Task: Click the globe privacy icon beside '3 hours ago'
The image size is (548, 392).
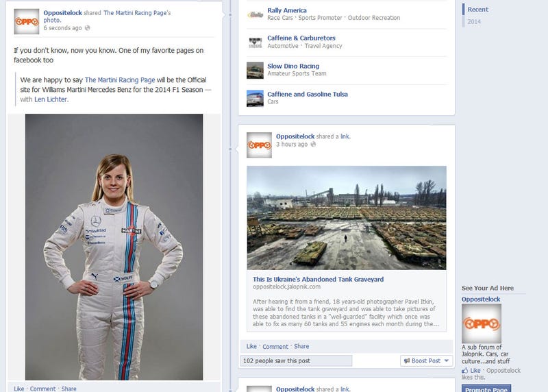Action: tap(313, 144)
